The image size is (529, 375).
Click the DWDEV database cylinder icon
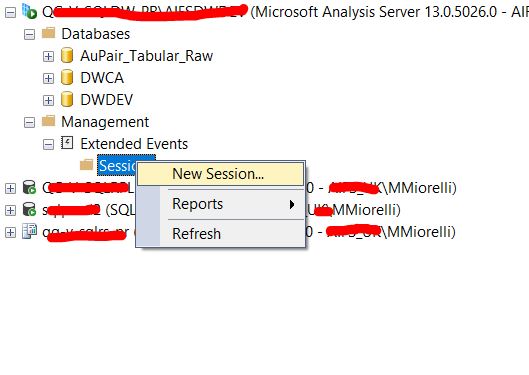point(67,99)
